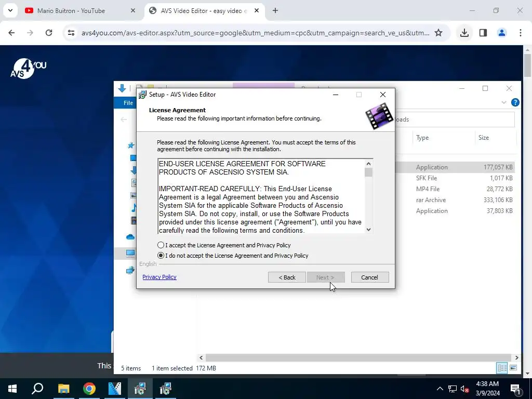Image resolution: width=532 pixels, height=399 pixels.
Task: Minimize the Setup - AVS Video Editor dialog
Action: 336,95
